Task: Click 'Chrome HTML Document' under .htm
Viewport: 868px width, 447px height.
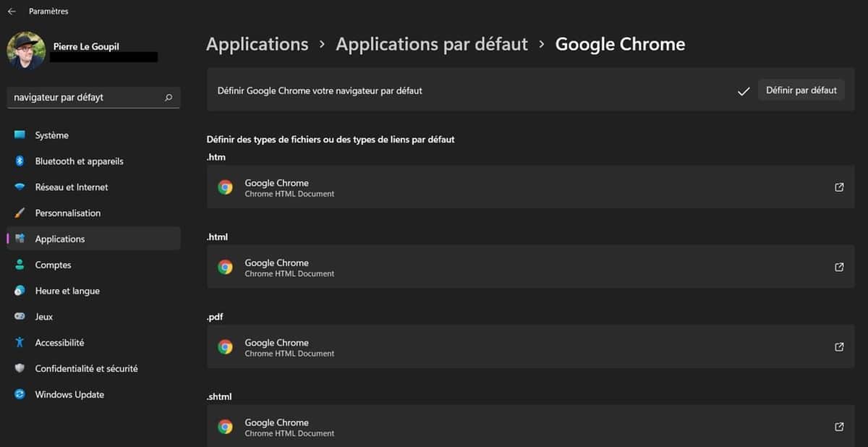Action: pos(289,194)
